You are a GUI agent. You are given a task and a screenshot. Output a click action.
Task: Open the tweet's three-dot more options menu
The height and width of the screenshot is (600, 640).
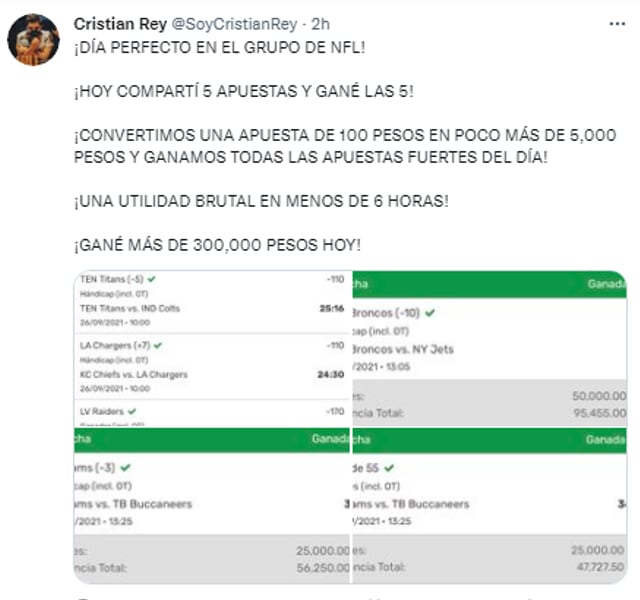tap(614, 24)
